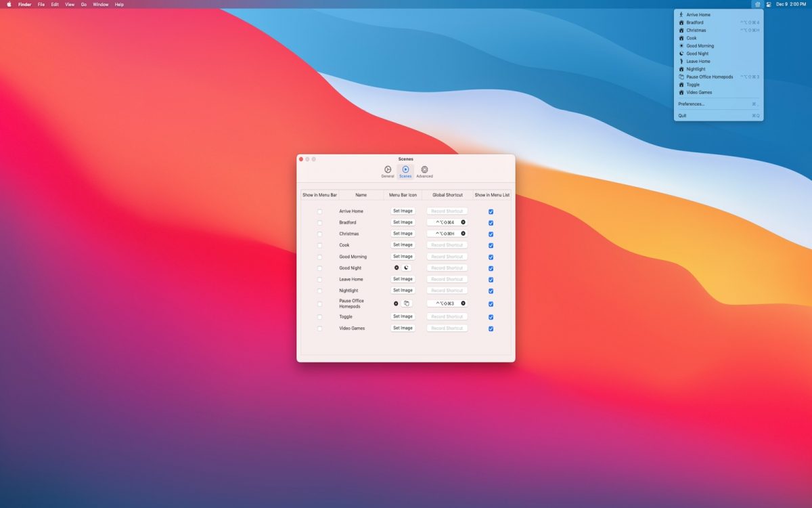
Task: Remove the Pause Office Homepods icon image
Action: pyautogui.click(x=397, y=303)
